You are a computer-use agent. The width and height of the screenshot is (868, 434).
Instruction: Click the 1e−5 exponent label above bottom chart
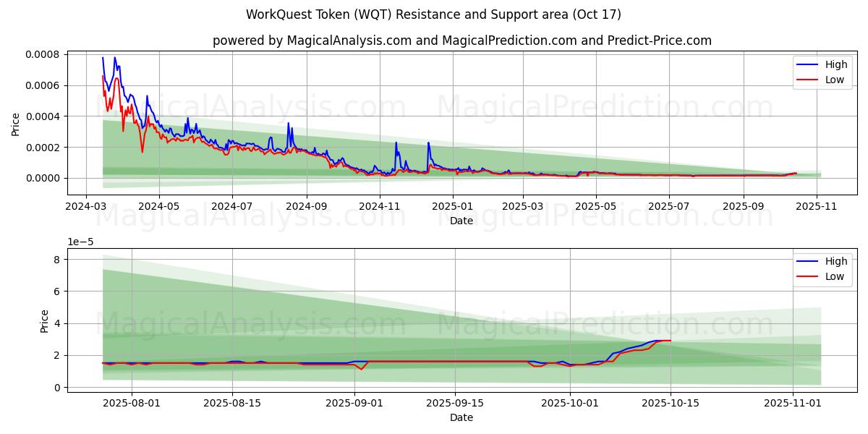coord(80,242)
